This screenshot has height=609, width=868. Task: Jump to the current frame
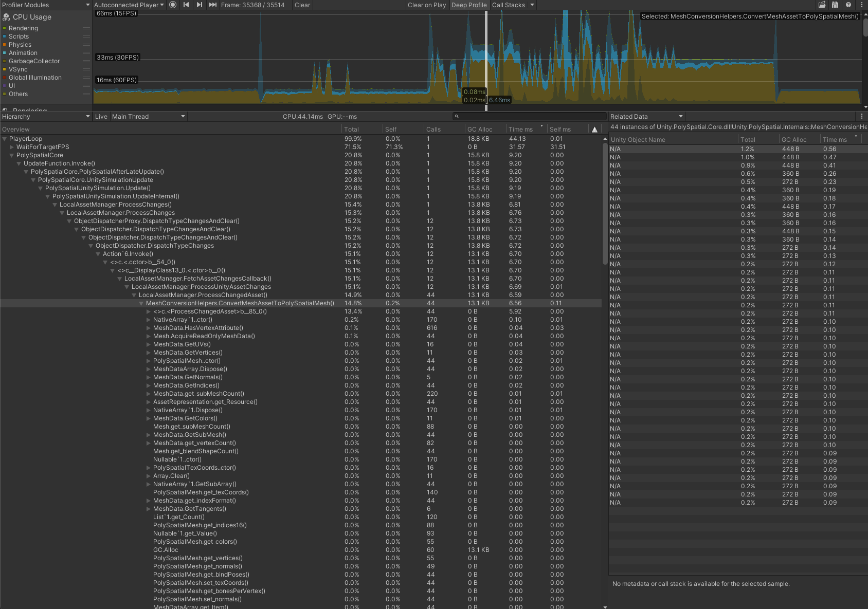212,5
